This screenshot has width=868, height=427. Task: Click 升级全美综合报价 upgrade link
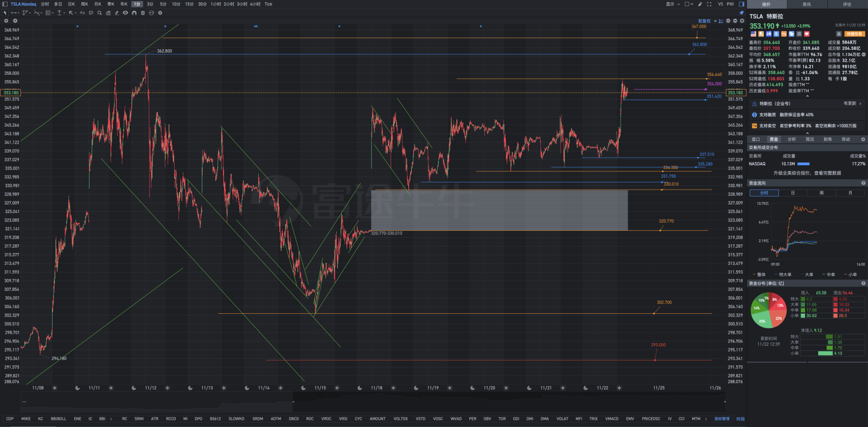807,173
